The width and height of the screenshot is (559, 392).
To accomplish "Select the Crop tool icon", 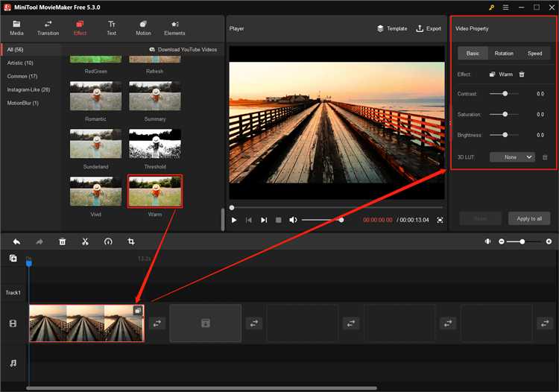I will click(131, 241).
